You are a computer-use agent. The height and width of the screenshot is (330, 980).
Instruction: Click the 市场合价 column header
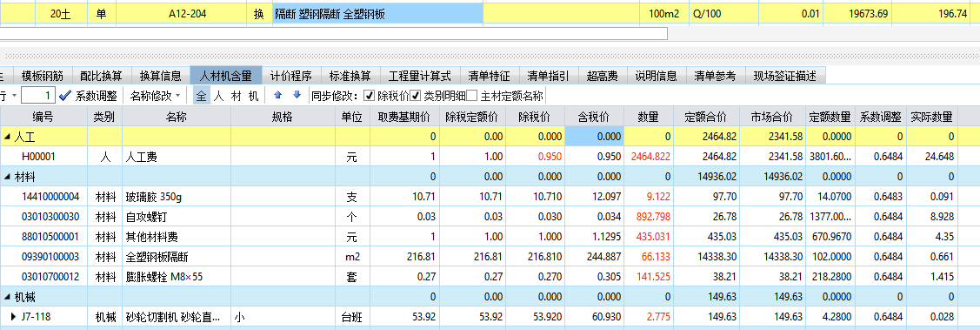click(x=773, y=117)
